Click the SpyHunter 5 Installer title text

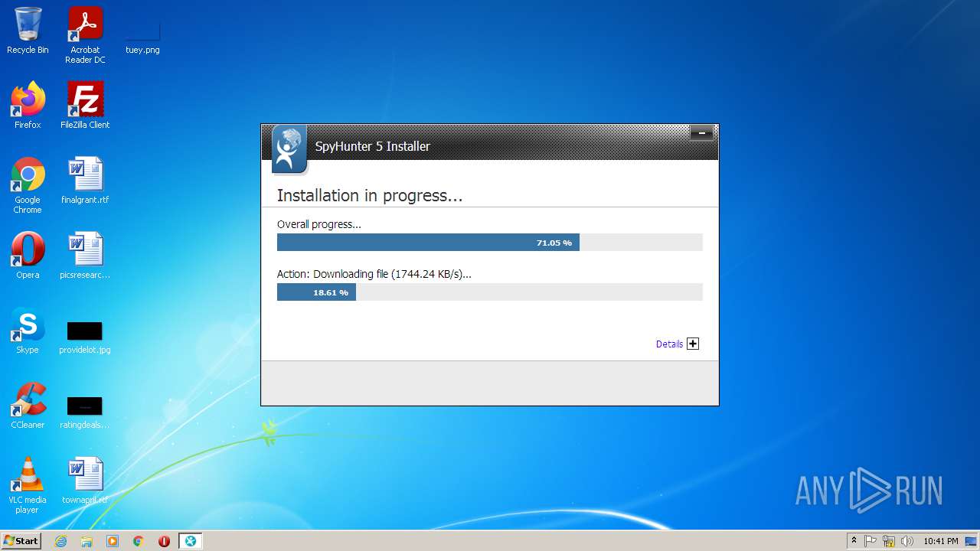tap(373, 146)
